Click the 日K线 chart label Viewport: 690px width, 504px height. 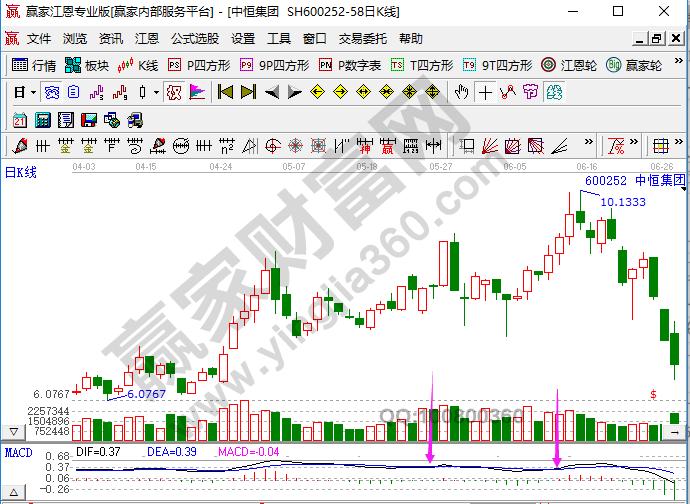(22, 172)
